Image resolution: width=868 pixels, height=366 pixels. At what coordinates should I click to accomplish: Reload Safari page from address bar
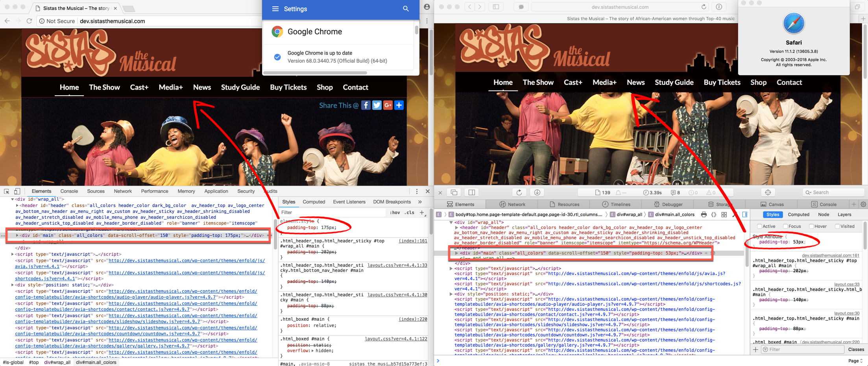704,7
